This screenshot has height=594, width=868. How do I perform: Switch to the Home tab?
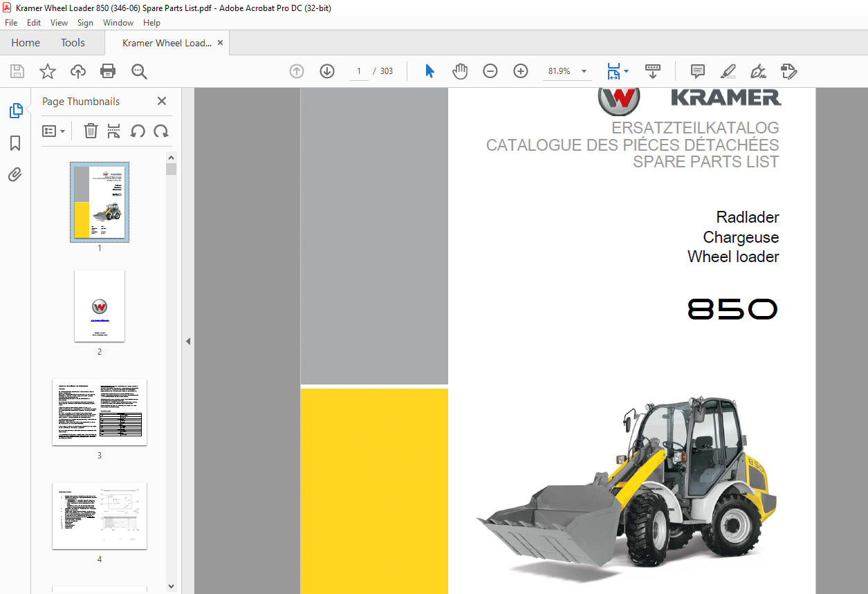pyautogui.click(x=26, y=43)
